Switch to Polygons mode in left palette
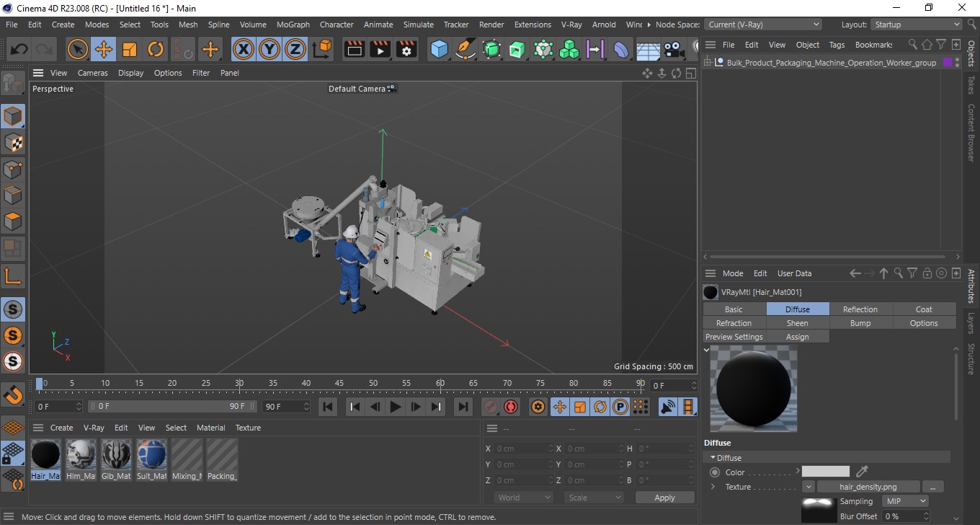The image size is (980, 525). (13, 221)
